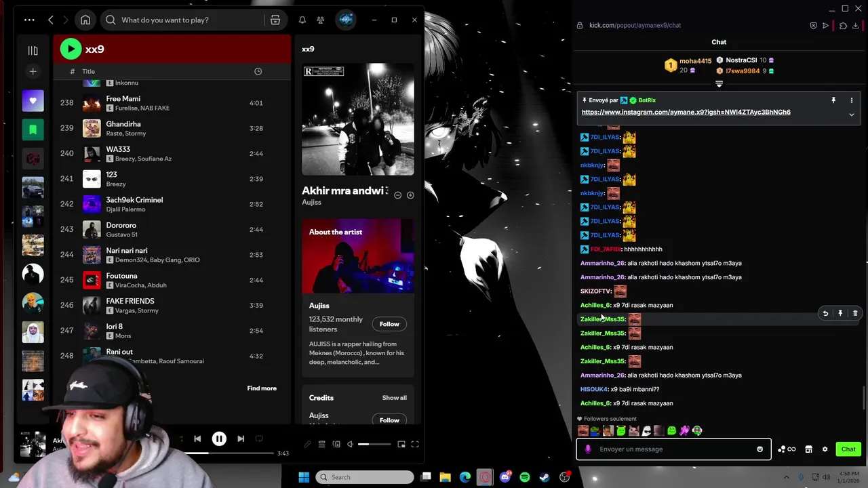Open channel points infinity icon
The image size is (868, 488).
tap(787, 449)
